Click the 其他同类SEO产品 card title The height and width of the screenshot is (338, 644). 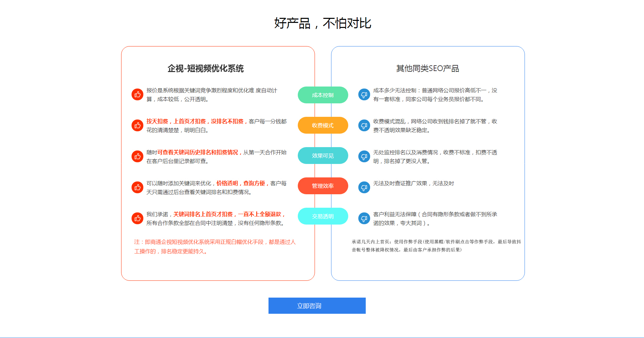tap(428, 68)
